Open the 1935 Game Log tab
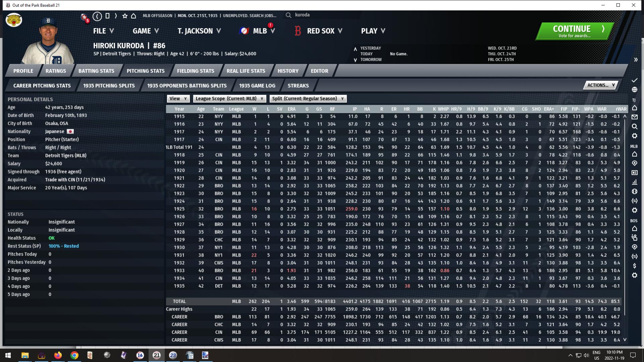The height and width of the screenshot is (362, 644). [x=257, y=86]
